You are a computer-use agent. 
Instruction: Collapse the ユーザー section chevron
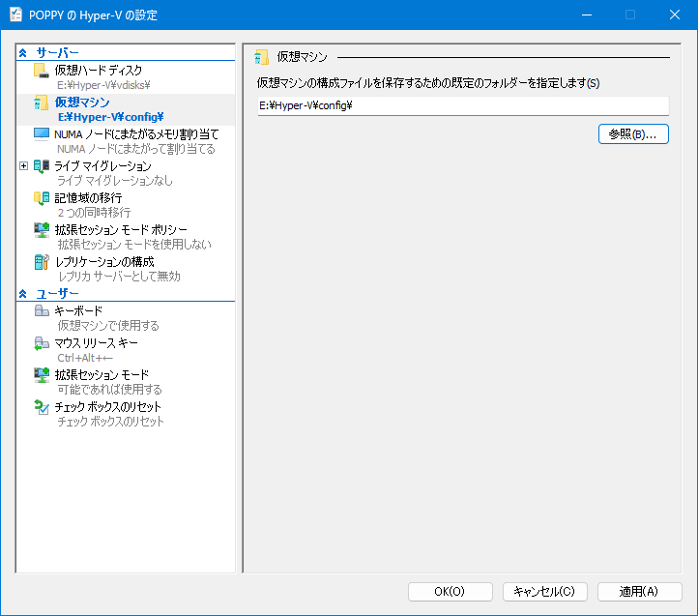[x=23, y=294]
